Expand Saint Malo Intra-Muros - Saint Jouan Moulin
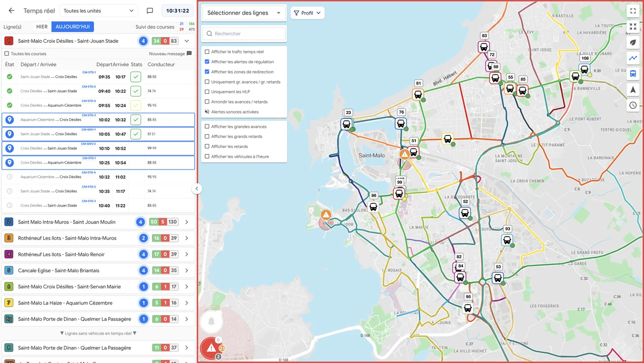644x363 pixels. tap(187, 222)
